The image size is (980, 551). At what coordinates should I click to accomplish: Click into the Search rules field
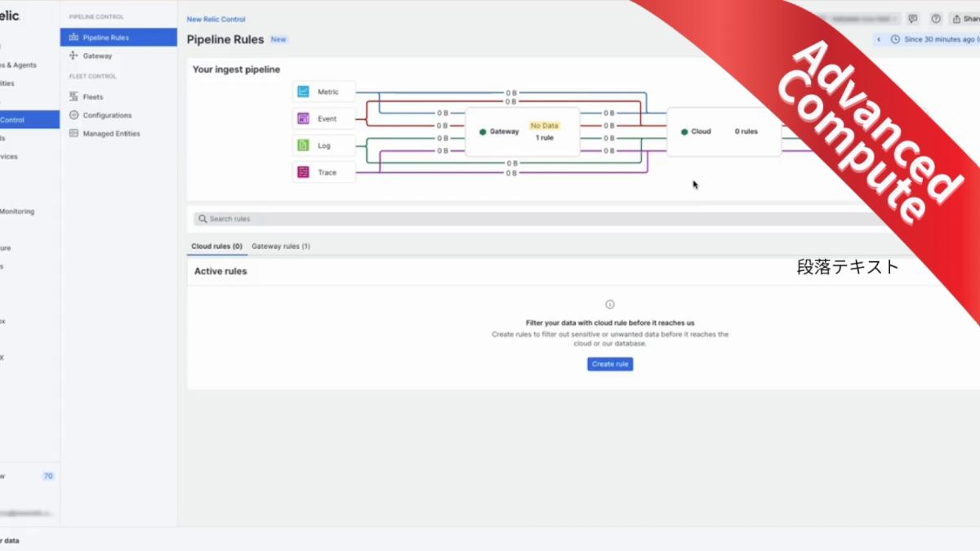(539, 219)
